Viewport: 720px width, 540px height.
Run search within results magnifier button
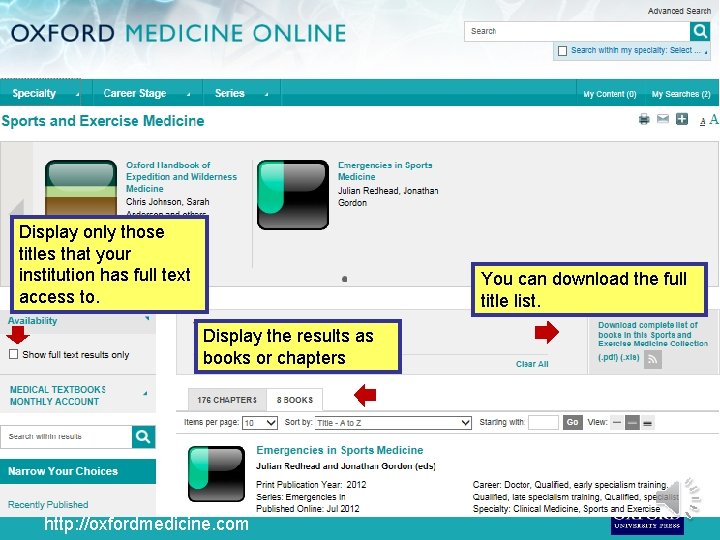pos(143,437)
